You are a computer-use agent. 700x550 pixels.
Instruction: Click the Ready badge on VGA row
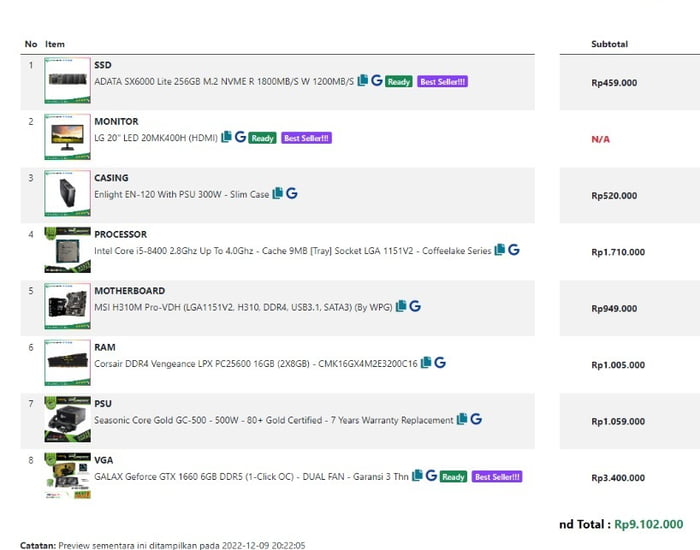tap(453, 477)
